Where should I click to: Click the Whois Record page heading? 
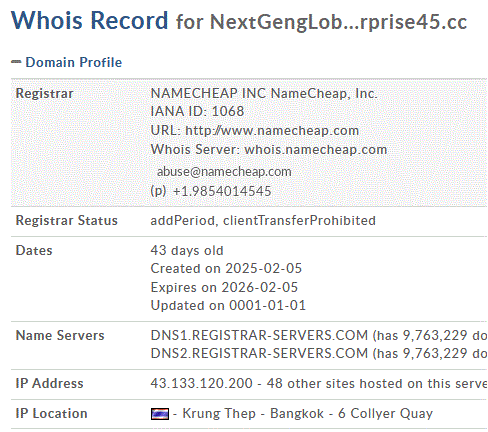[90, 21]
